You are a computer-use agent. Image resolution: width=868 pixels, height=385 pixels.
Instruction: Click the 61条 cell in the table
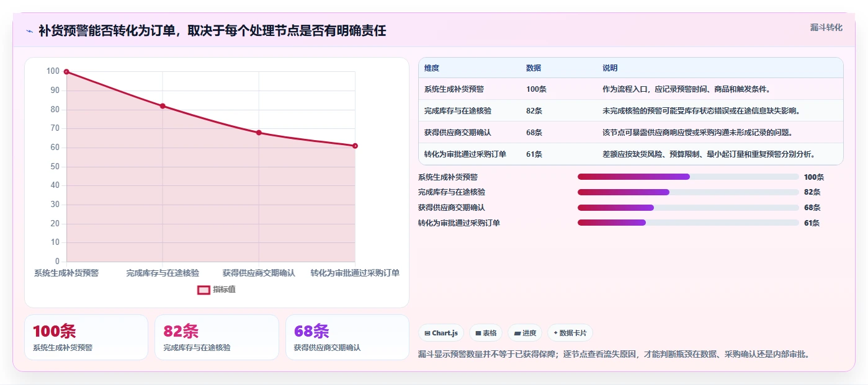[534, 154]
